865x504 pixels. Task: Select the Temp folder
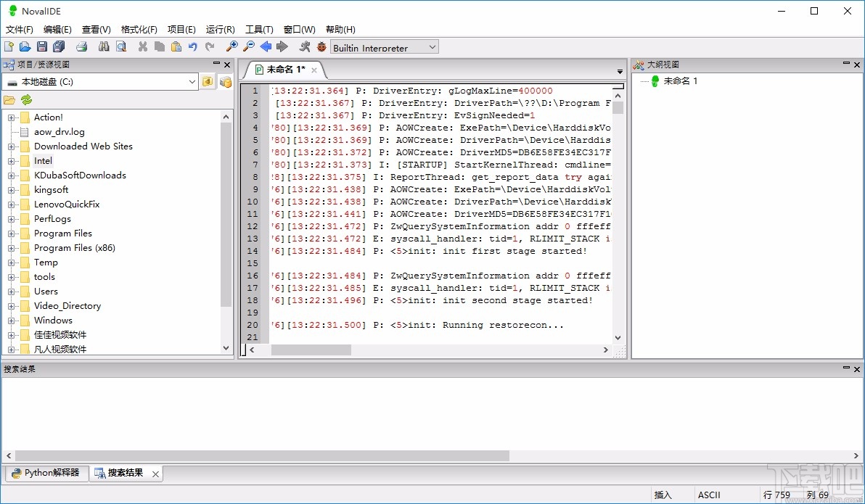46,263
